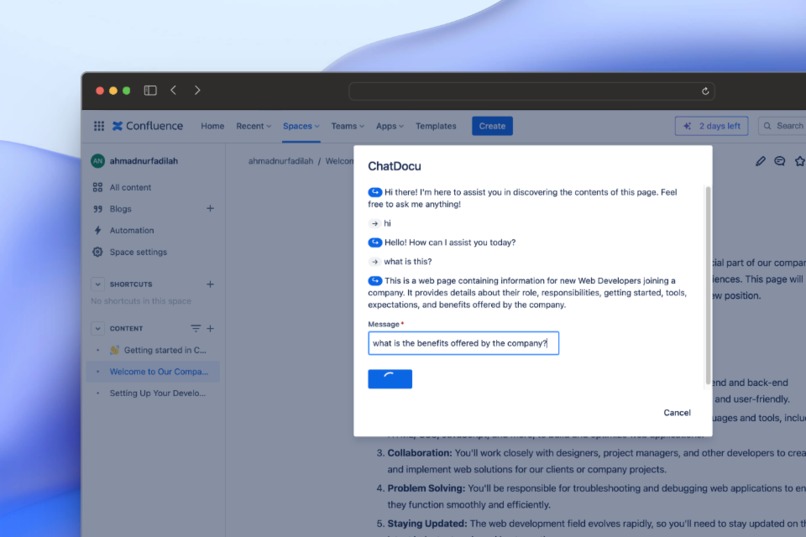Screen dimensions: 806x537
Task: Reload the page with refresh icon
Action: point(705,91)
